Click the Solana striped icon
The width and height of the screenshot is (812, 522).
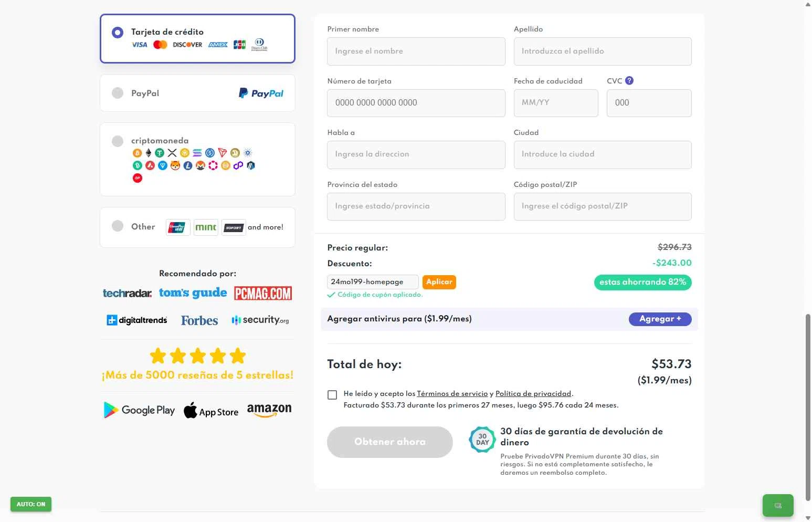(197, 153)
